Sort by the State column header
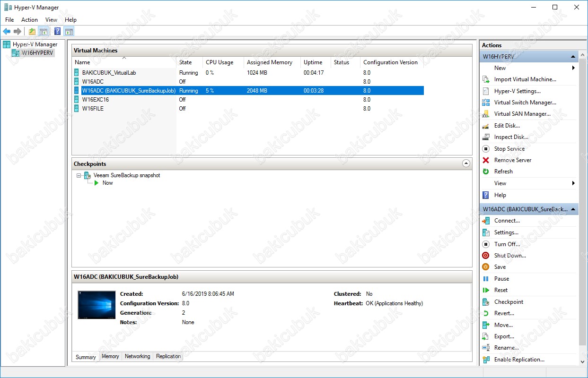This screenshot has width=588, height=378. [x=189, y=62]
